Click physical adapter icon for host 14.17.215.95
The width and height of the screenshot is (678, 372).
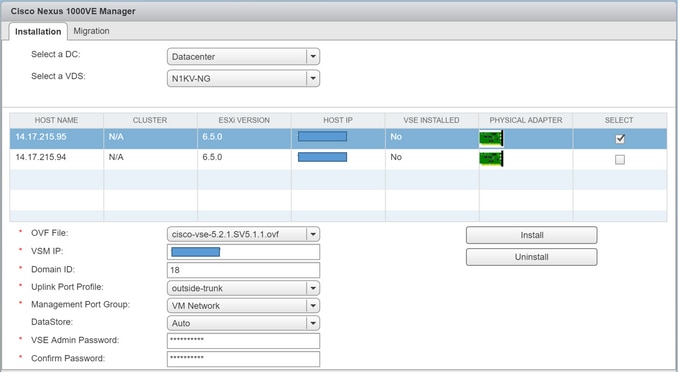coord(491,138)
